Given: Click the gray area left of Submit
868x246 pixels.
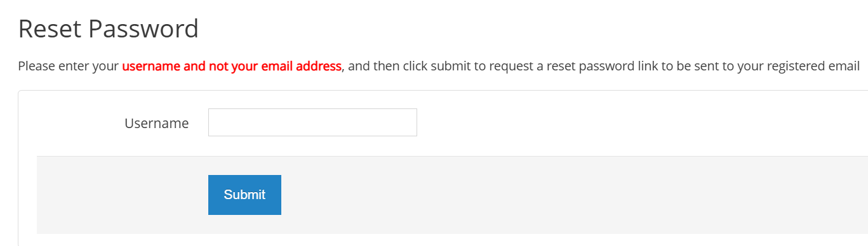Looking at the screenshot, I should (122, 195).
